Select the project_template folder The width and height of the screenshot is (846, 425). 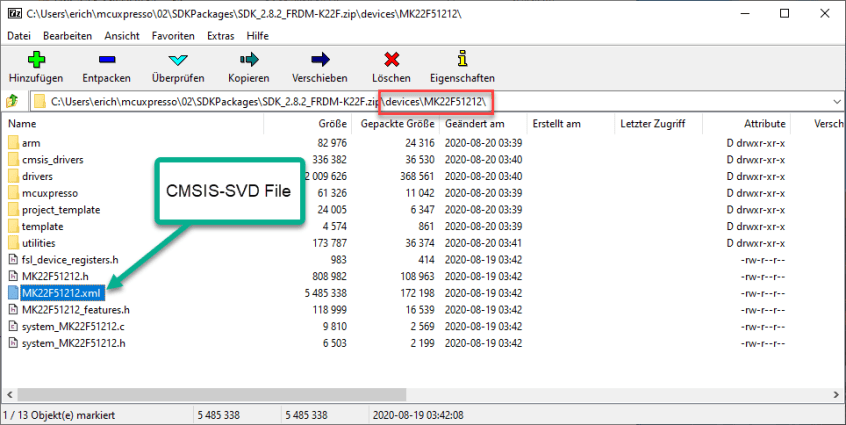click(60, 210)
